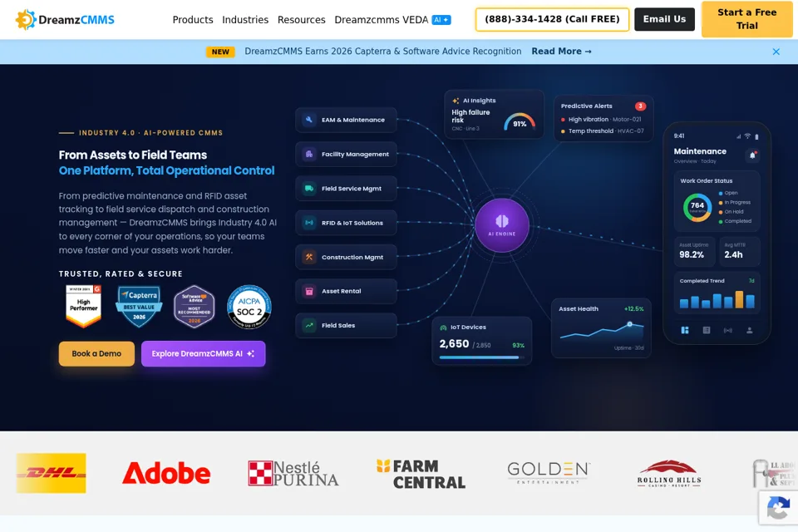This screenshot has height=532, width=798.
Task: Click the In Progress legend item
Action: coord(734,202)
